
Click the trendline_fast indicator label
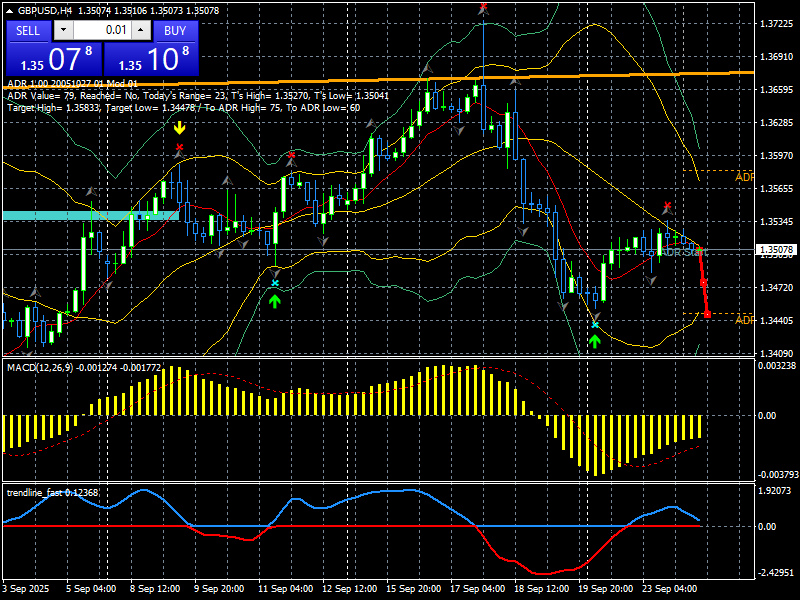[x=52, y=492]
